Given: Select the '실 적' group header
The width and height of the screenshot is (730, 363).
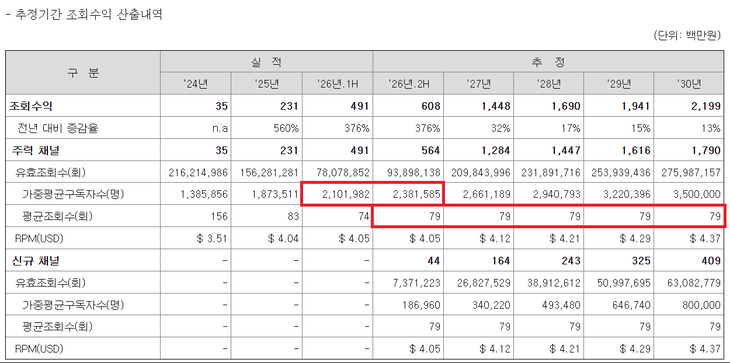Looking at the screenshot, I should point(266,61).
